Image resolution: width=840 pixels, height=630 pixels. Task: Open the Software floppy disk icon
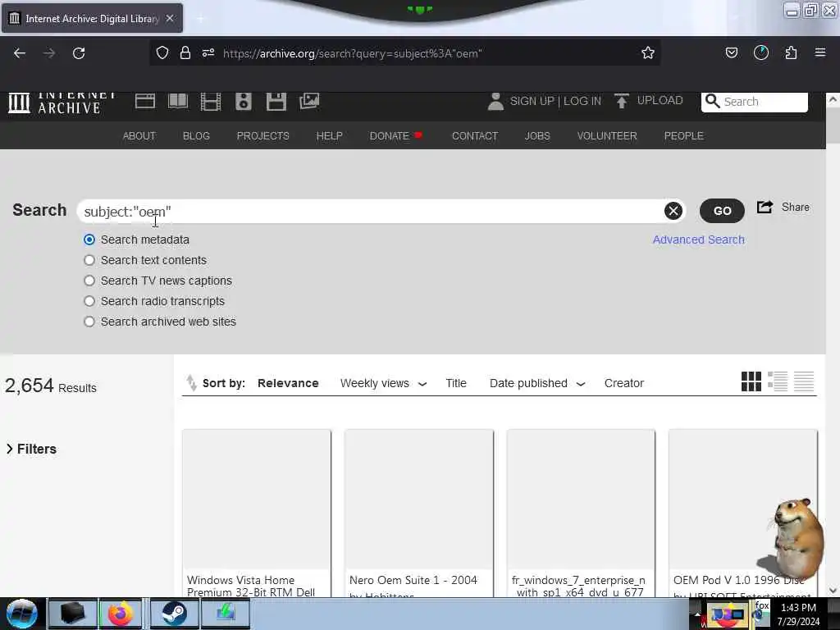pos(276,101)
